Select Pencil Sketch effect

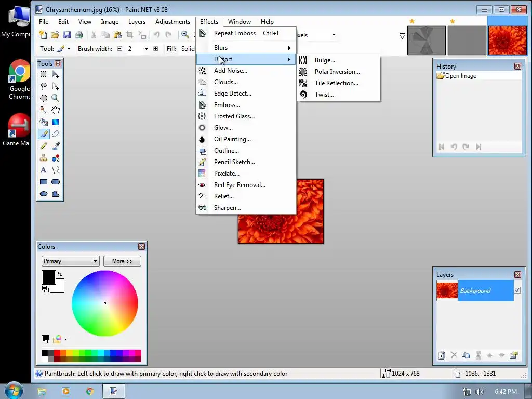pyautogui.click(x=246, y=162)
